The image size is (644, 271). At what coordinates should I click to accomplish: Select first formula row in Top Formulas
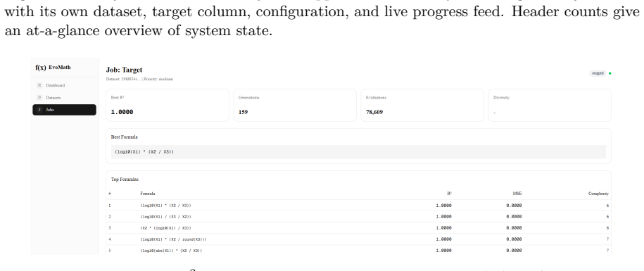pos(358,206)
